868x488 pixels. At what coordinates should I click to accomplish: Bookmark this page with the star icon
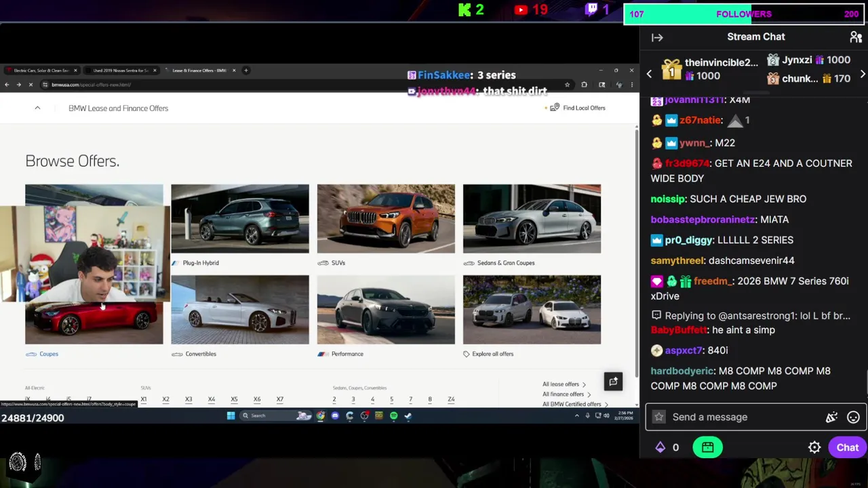coord(567,85)
